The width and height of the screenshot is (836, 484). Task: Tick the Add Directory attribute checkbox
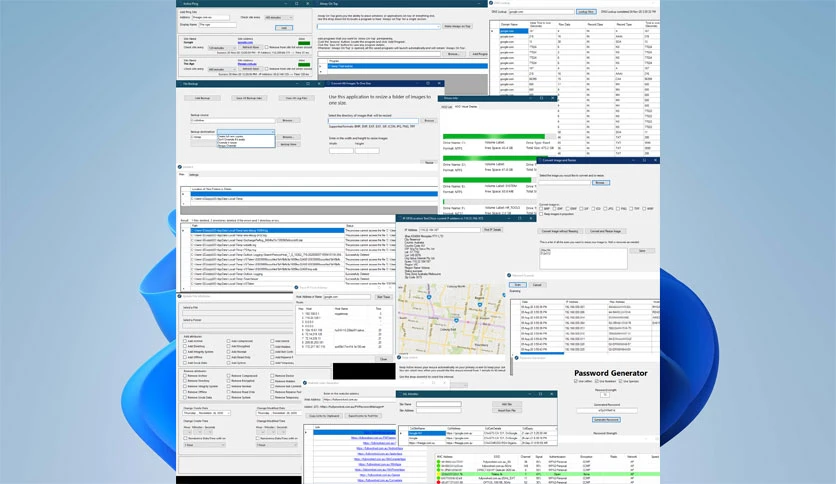(x=185, y=346)
